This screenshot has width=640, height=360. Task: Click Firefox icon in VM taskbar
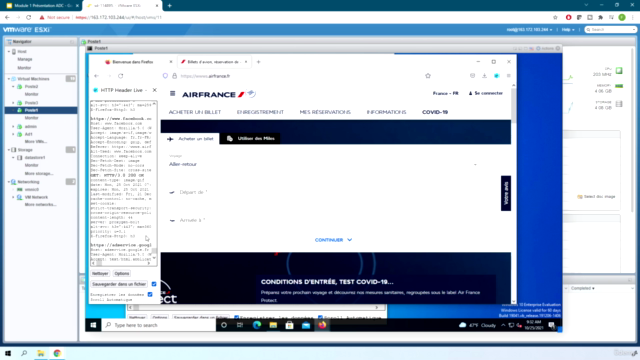(x=322, y=325)
